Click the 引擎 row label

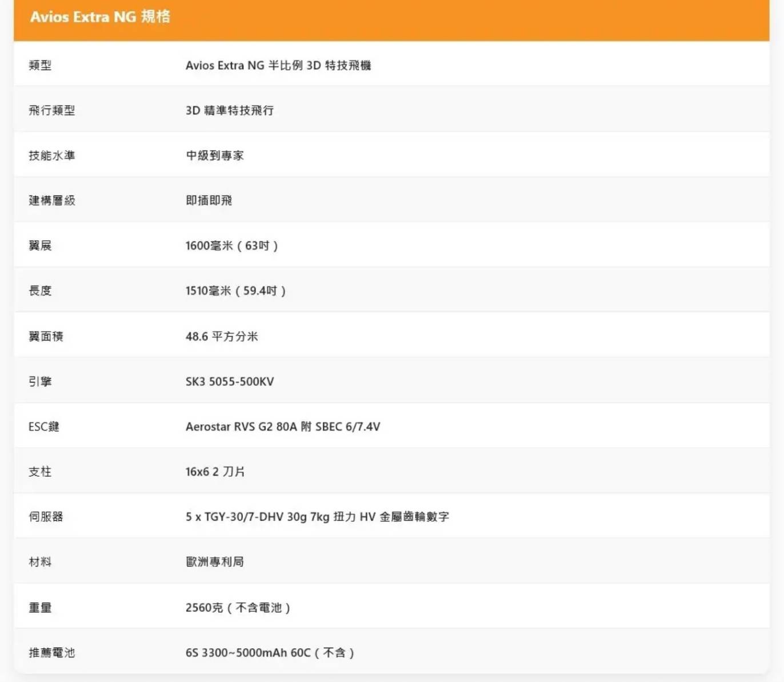coord(40,381)
